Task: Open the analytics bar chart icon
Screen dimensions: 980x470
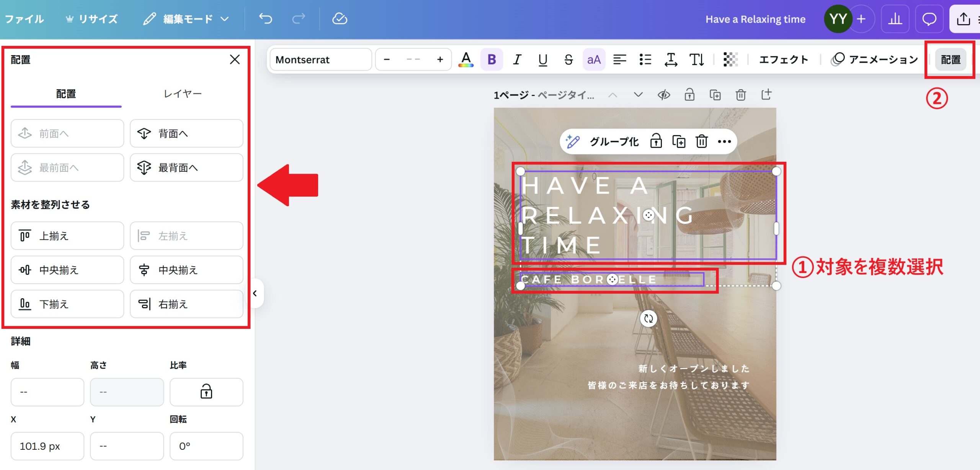Action: 895,19
